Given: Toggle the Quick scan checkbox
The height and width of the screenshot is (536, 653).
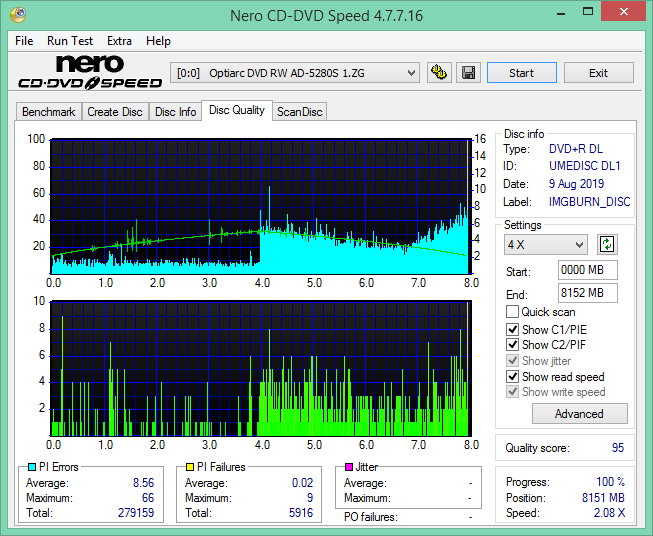Looking at the screenshot, I should (x=512, y=312).
